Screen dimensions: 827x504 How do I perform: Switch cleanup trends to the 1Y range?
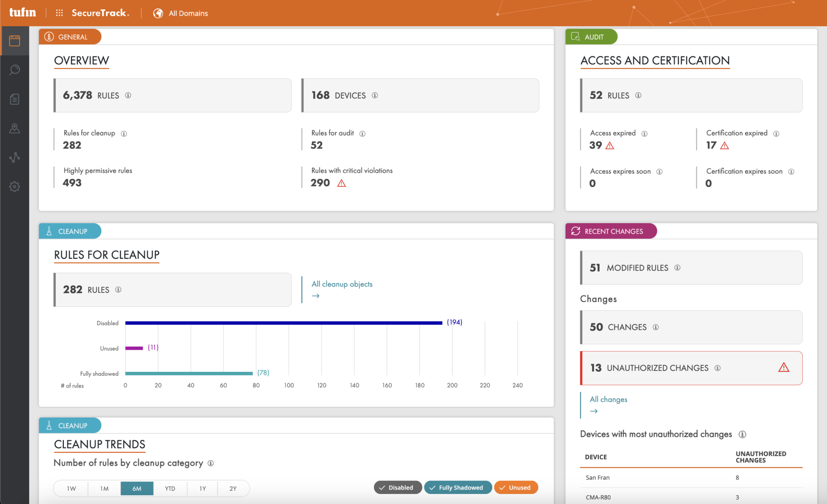pos(202,488)
